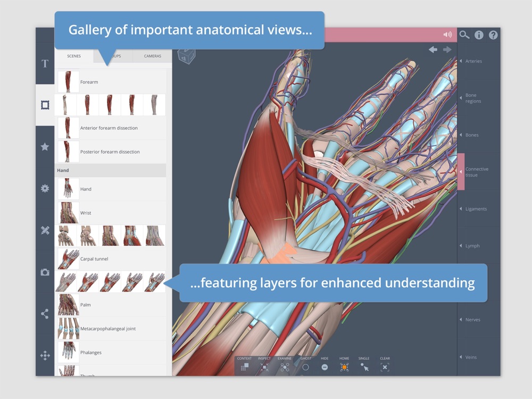Switch to the Scenes tab
Image resolution: width=532 pixels, height=399 pixels.
(x=74, y=56)
